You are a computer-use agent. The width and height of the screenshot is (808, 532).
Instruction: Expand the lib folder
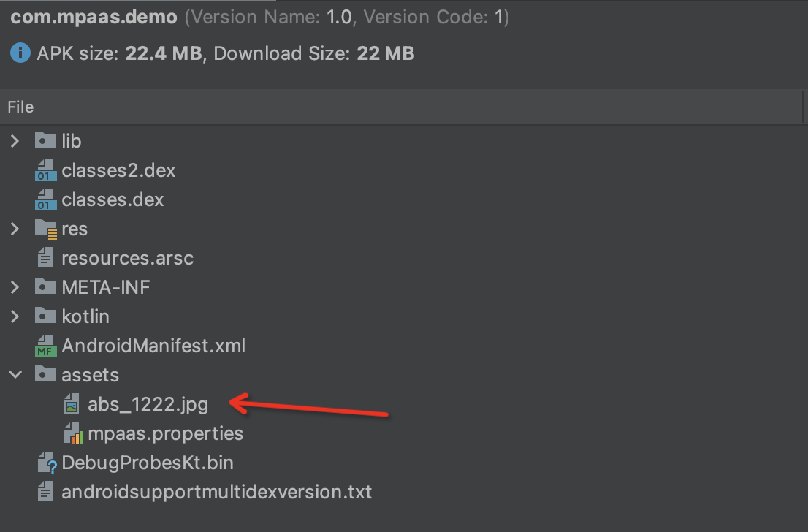pyautogui.click(x=15, y=141)
